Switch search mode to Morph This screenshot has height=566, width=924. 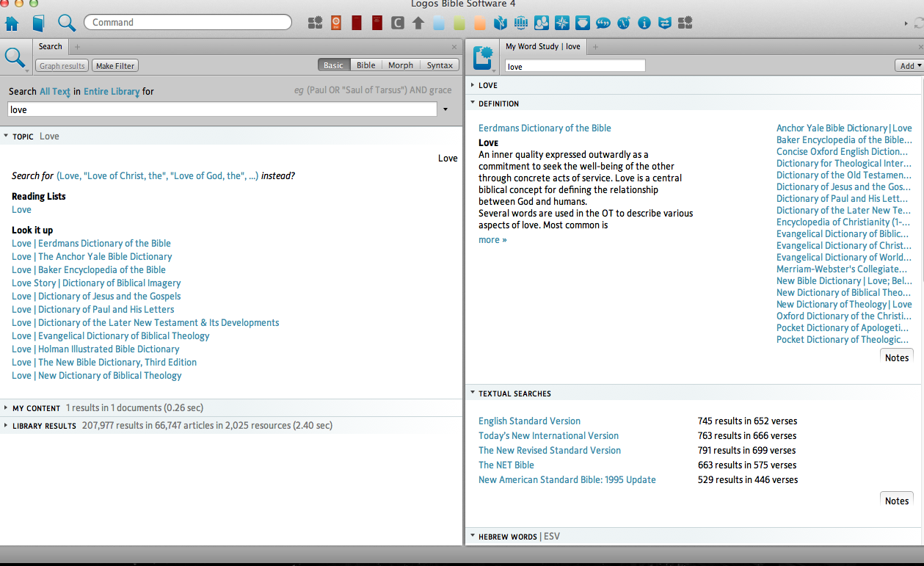401,65
